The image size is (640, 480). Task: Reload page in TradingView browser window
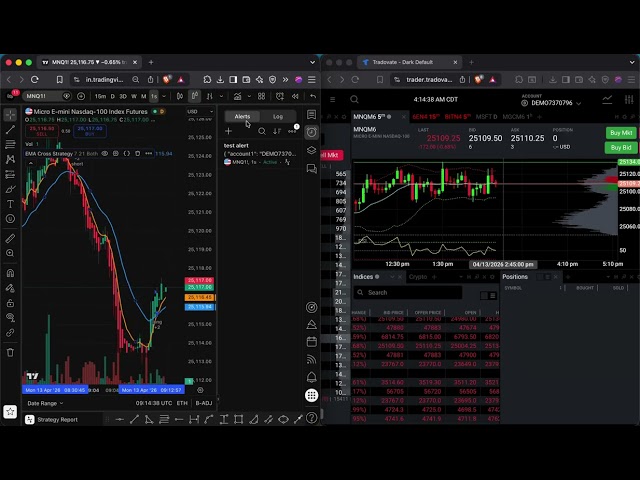coord(35,80)
